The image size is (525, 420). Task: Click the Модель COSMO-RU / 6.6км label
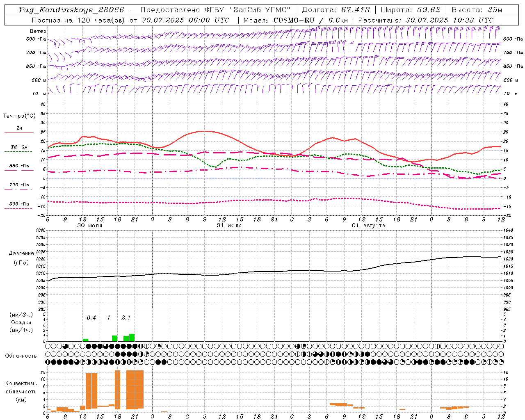(296, 20)
